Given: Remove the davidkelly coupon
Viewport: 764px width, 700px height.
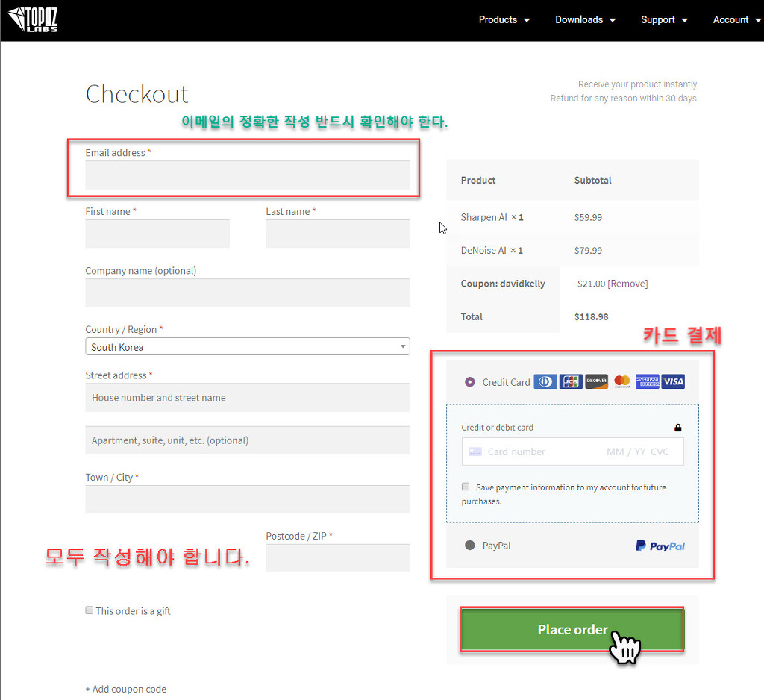Looking at the screenshot, I should click(627, 284).
